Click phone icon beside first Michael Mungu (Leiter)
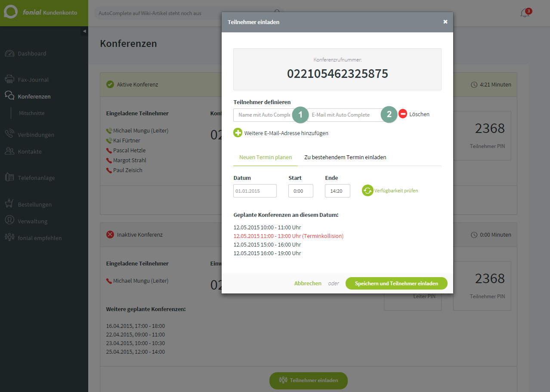Screen dimensions: 550x392 [109, 131]
